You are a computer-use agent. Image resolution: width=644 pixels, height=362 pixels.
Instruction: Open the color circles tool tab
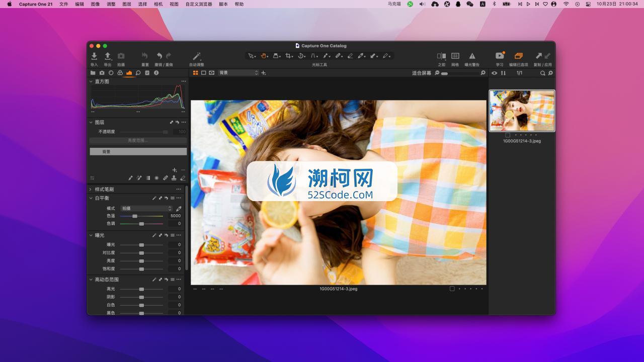pos(120,73)
